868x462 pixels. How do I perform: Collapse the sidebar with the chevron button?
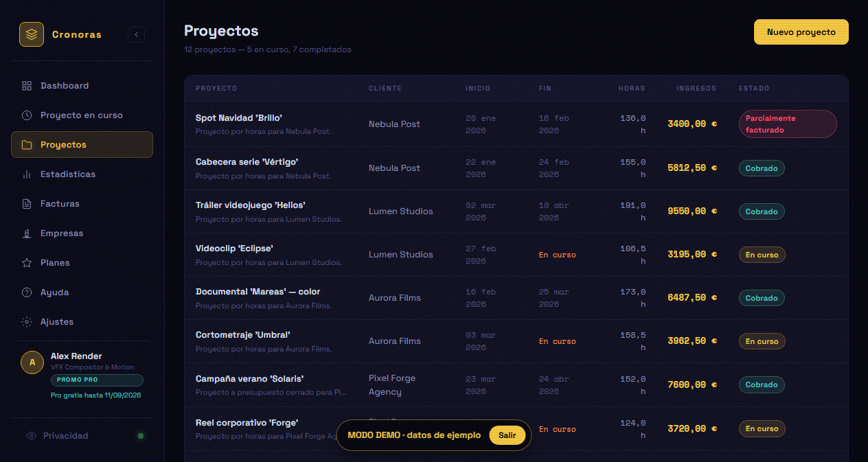coord(136,34)
